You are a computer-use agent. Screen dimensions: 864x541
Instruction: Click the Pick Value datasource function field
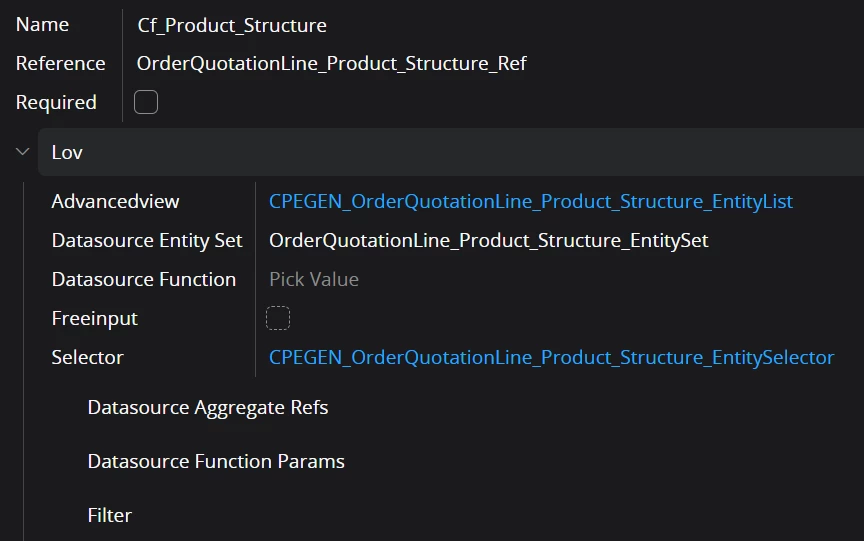[314, 279]
